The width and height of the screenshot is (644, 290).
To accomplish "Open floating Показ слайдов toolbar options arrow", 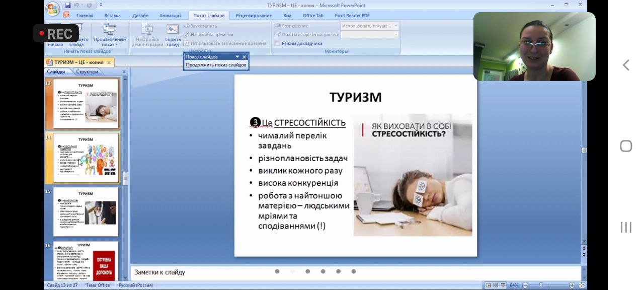I will click(237, 57).
